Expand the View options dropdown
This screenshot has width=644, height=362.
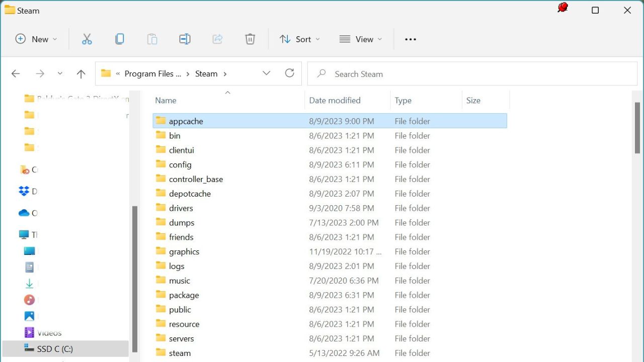360,39
